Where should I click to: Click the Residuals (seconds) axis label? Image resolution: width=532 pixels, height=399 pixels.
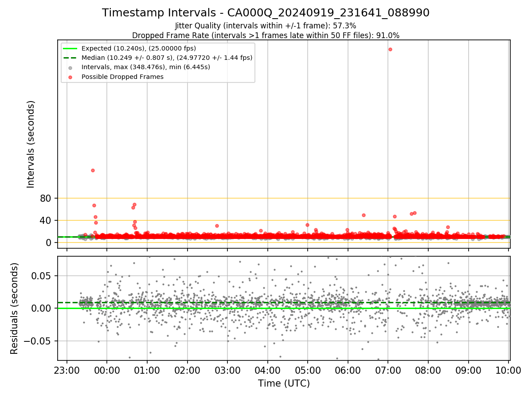point(14,308)
